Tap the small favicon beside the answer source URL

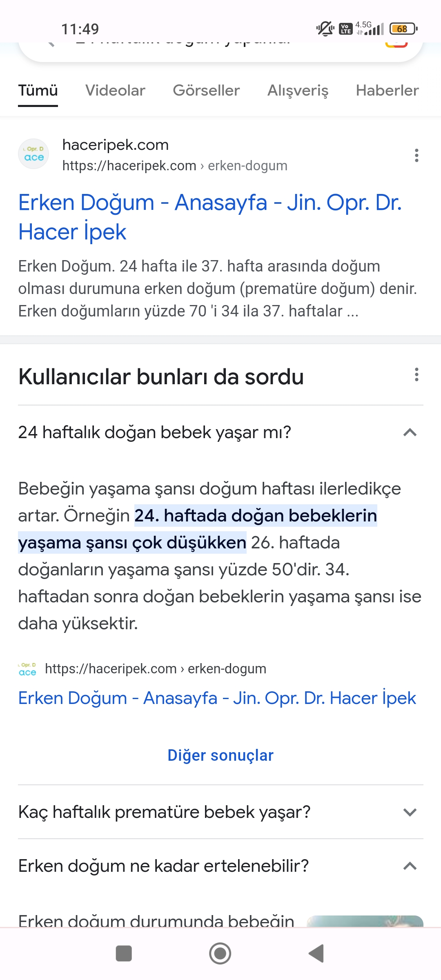pyautogui.click(x=27, y=669)
